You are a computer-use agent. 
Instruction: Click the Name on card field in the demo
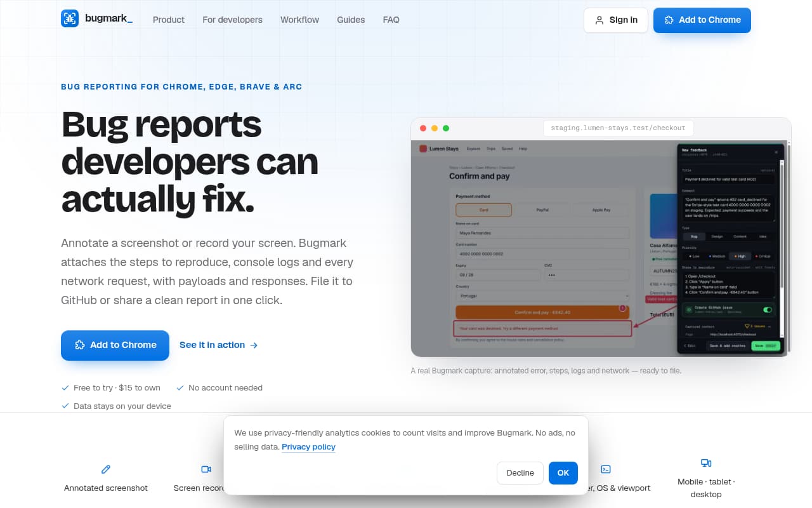click(542, 233)
